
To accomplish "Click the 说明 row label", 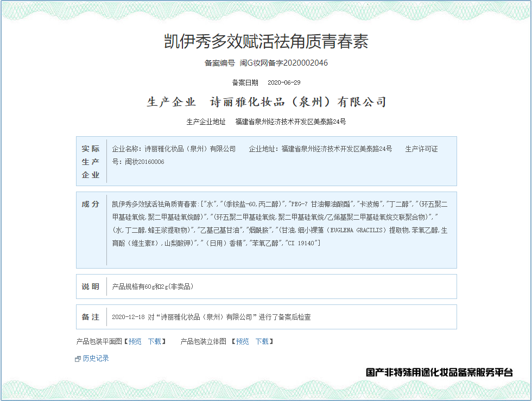I will click(x=91, y=287).
